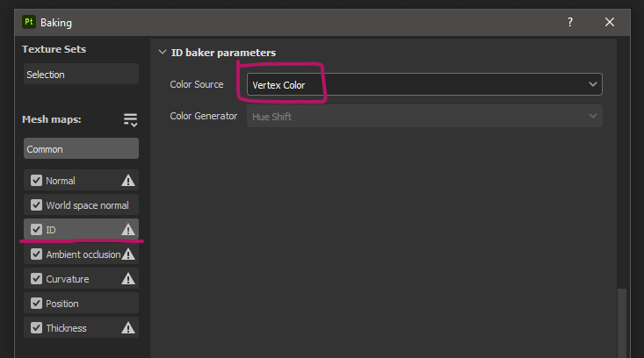
Task: Click the vertical scrollbar in parameters panel
Action: [622, 323]
